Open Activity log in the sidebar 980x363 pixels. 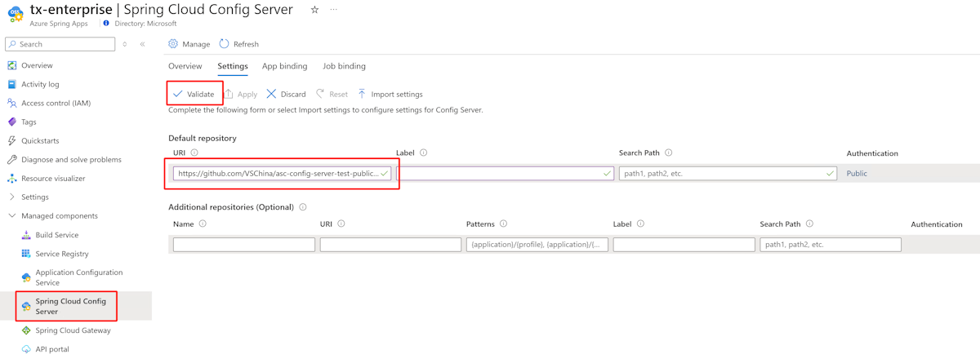coord(40,84)
